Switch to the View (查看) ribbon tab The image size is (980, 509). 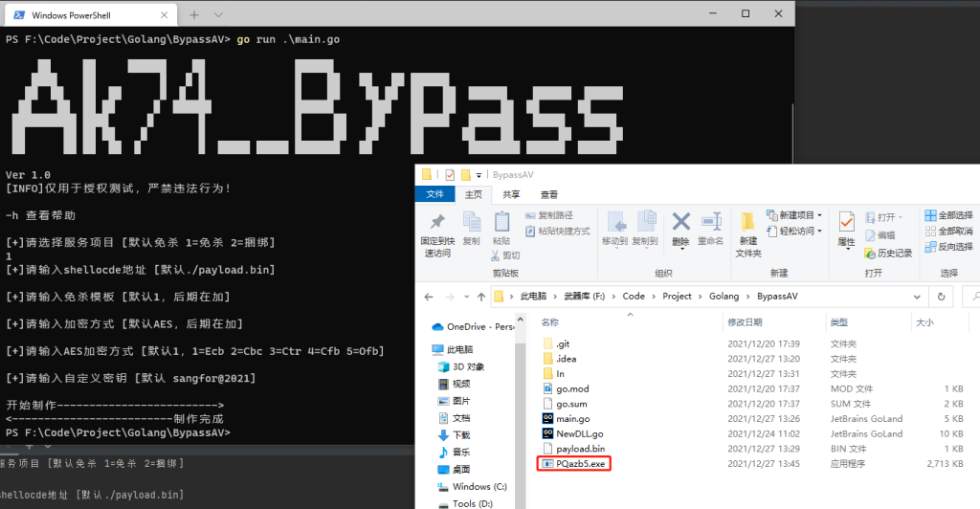click(549, 194)
